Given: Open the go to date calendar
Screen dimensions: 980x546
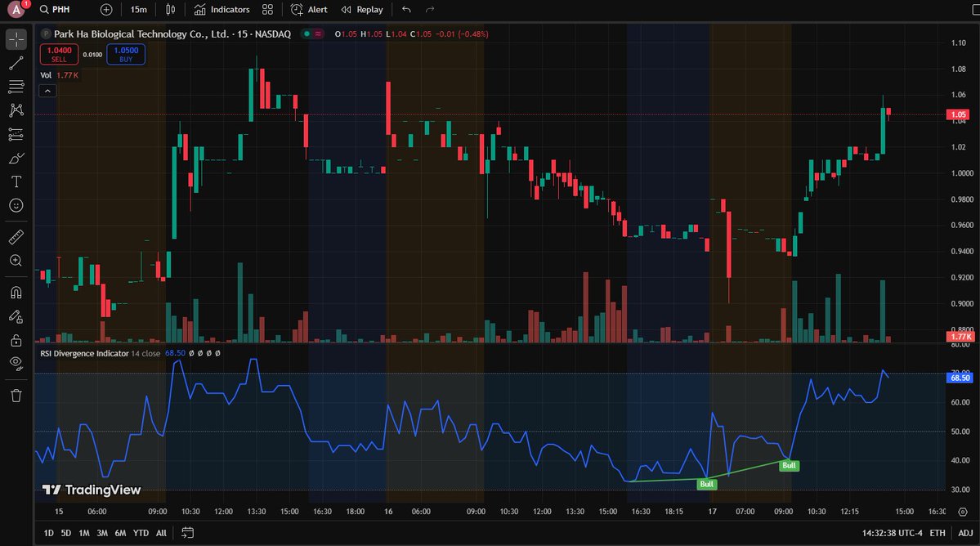Looking at the screenshot, I should point(187,533).
